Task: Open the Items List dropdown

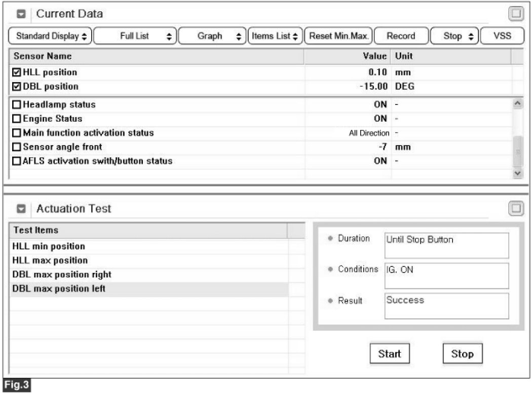Action: click(274, 36)
